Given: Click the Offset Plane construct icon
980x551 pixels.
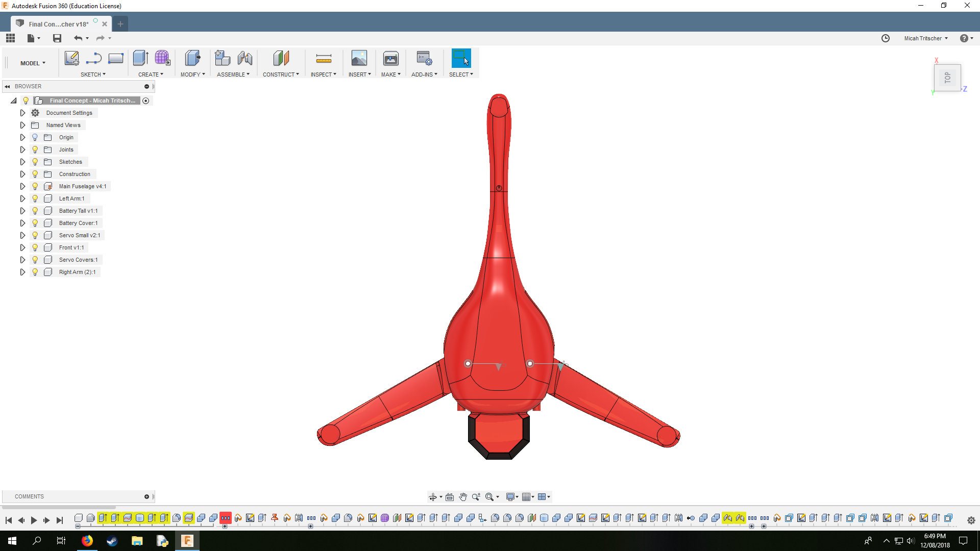Looking at the screenshot, I should [281, 58].
